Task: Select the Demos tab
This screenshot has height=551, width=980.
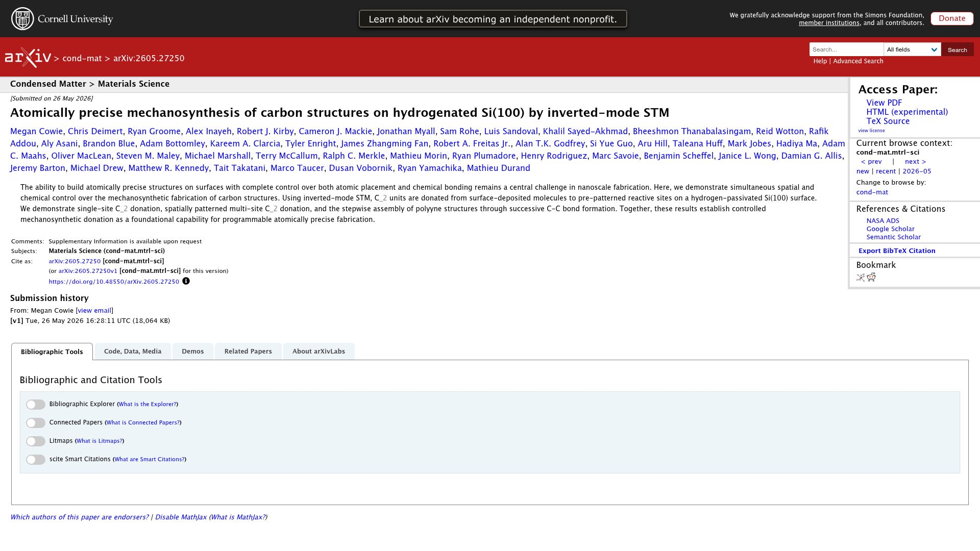Action: tap(192, 351)
